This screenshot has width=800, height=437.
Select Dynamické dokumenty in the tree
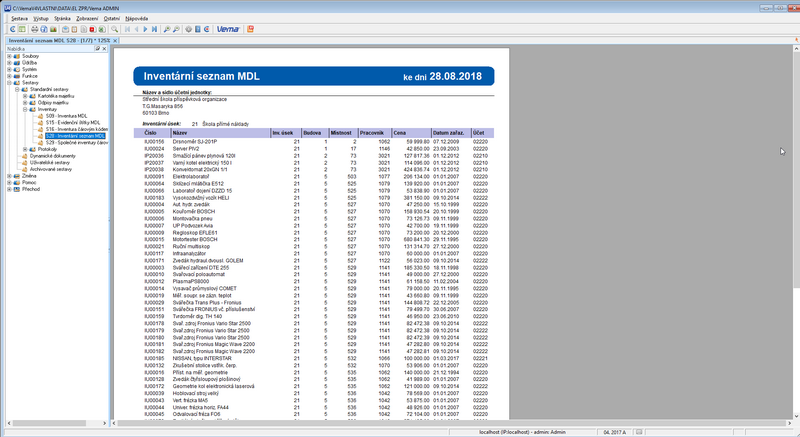click(x=53, y=156)
